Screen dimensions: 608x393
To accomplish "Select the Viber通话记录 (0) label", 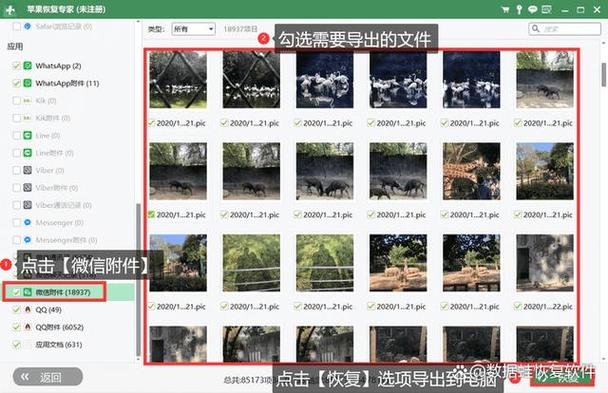I will point(64,205).
